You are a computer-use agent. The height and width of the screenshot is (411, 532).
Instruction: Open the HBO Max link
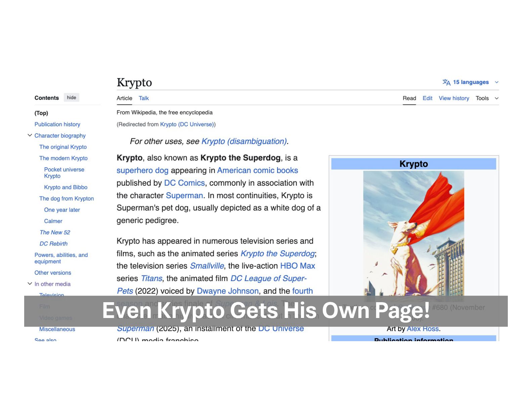[x=298, y=266]
